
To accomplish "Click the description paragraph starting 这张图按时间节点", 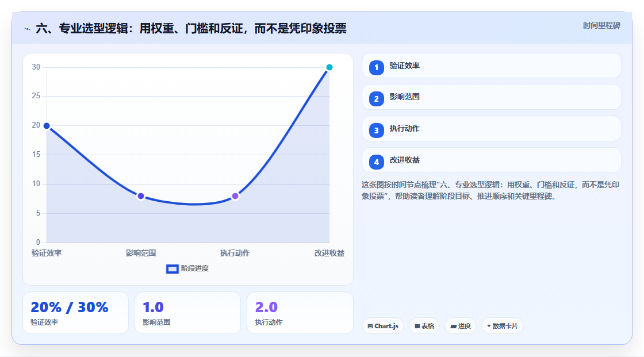I will point(490,190).
